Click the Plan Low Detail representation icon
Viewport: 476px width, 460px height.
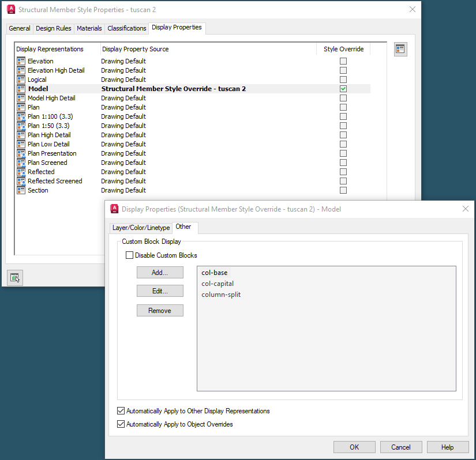21,144
